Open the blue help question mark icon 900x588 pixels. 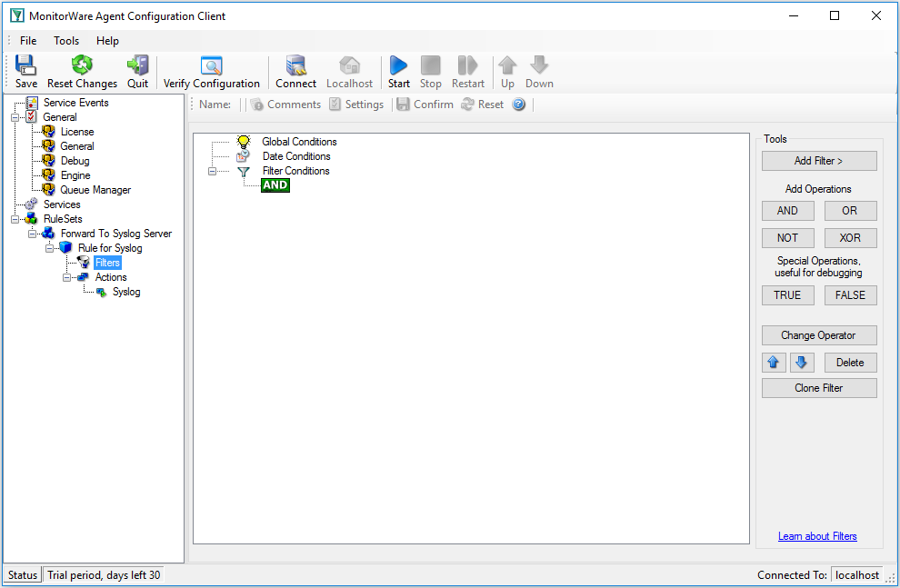pyautogui.click(x=519, y=105)
